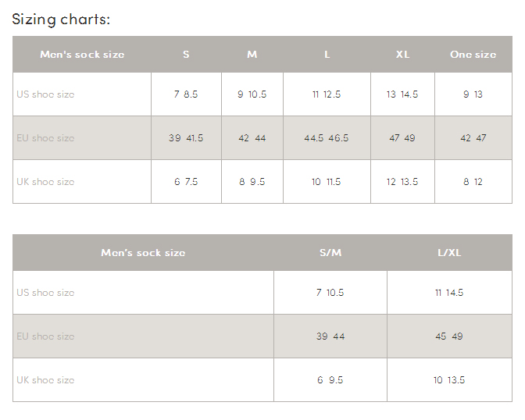Click the EU size cell reading 45 49
The image size is (525, 420).
[449, 336]
